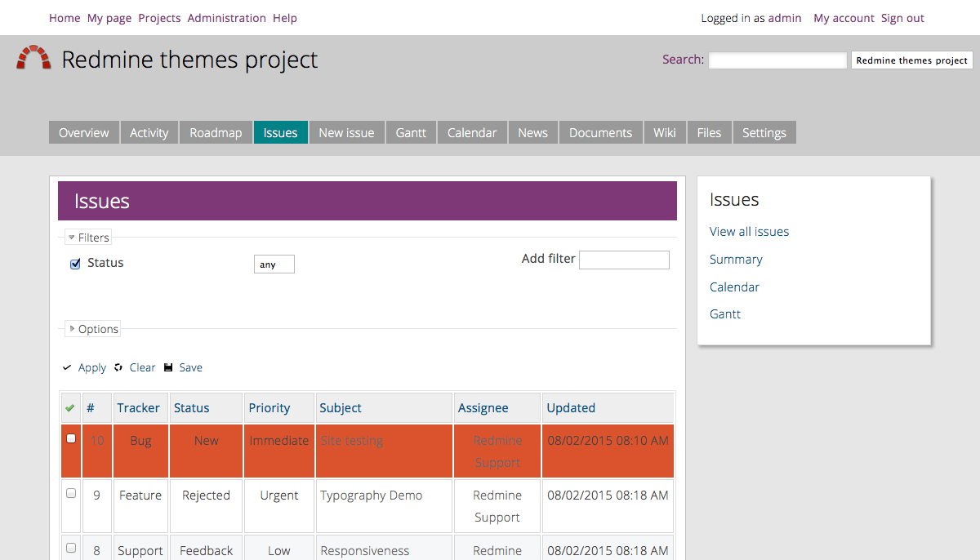Sort issues by Subject column
The height and width of the screenshot is (560, 980).
[x=341, y=408]
